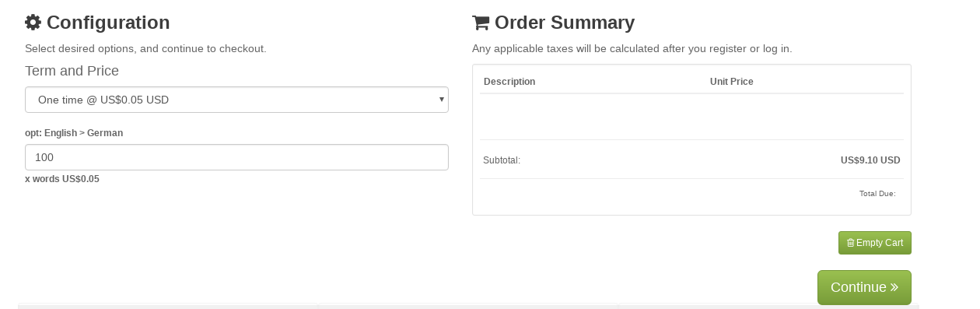The height and width of the screenshot is (309, 980).
Task: Click the shopping cart icon beside Order Summary
Action: [481, 23]
